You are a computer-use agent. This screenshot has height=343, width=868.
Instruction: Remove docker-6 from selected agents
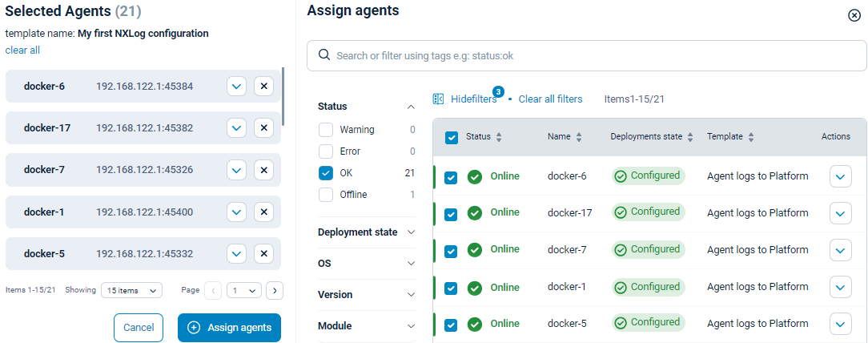coord(263,86)
